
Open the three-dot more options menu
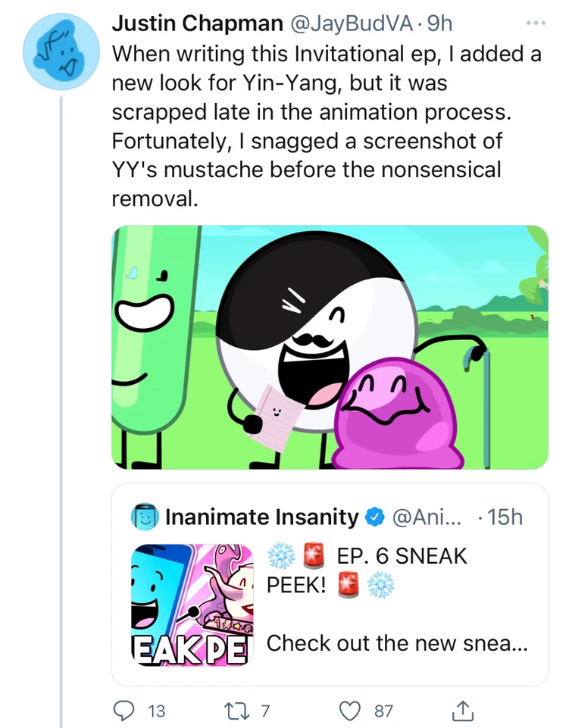tap(535, 23)
